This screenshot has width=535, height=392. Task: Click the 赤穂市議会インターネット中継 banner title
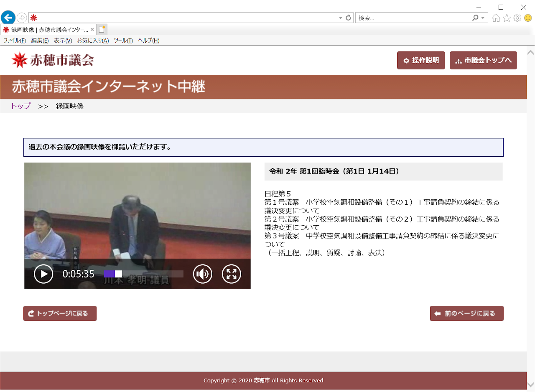coord(109,87)
